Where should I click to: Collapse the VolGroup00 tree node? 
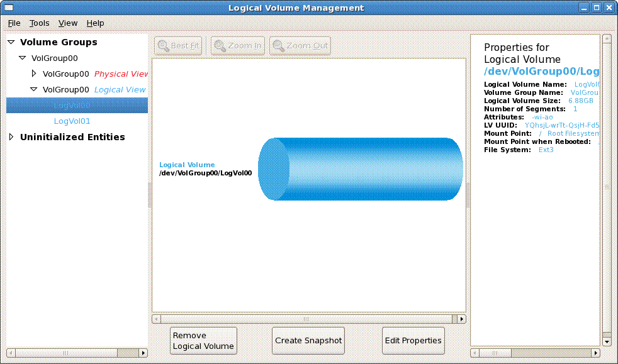pyautogui.click(x=23, y=58)
